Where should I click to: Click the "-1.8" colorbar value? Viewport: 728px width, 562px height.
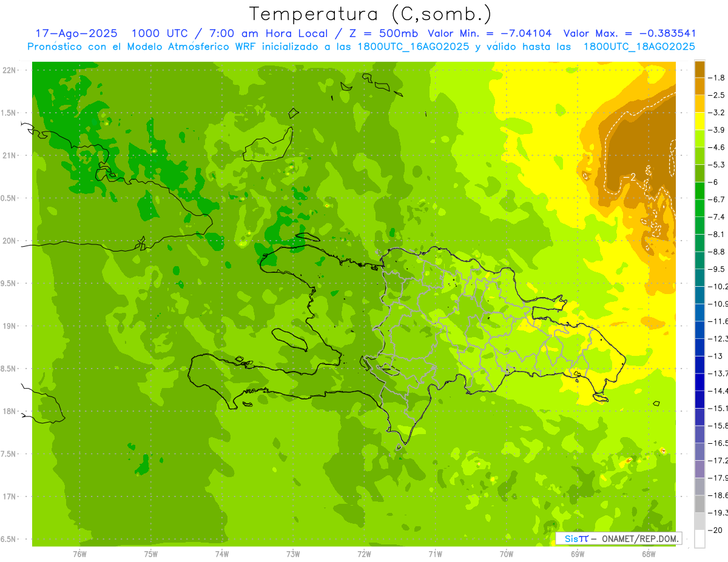(717, 78)
